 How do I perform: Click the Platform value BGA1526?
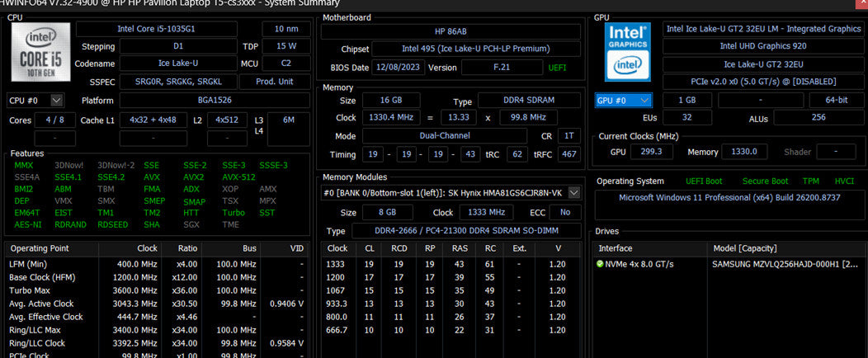coord(215,101)
